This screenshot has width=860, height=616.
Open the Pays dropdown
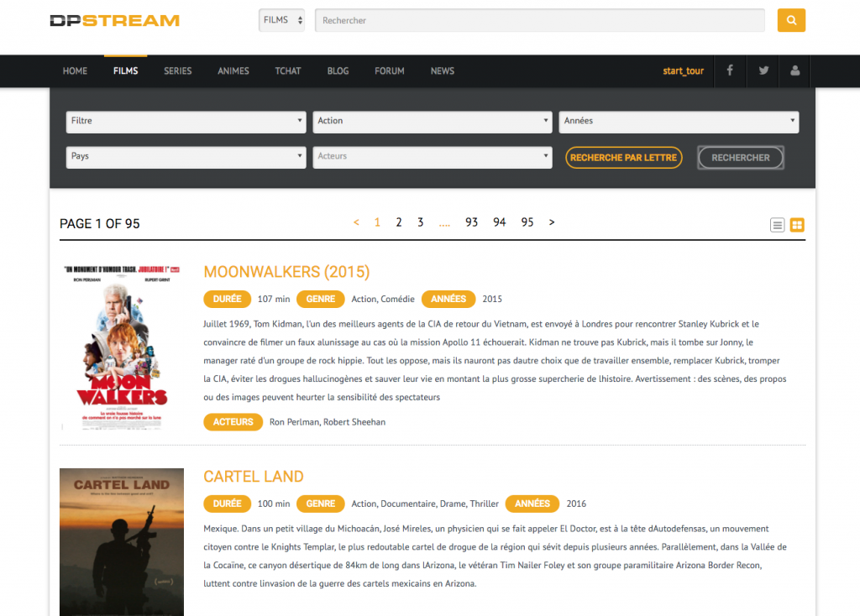point(186,157)
